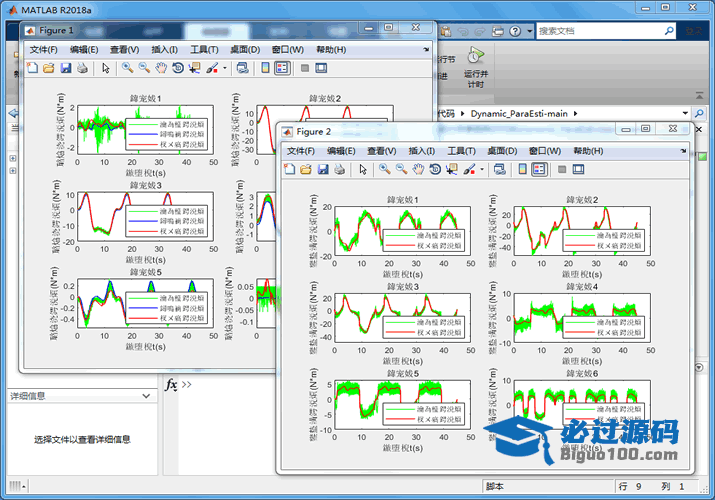Select Rotate 3D tool in Figure 1
This screenshot has width=715, height=500.
click(x=178, y=68)
